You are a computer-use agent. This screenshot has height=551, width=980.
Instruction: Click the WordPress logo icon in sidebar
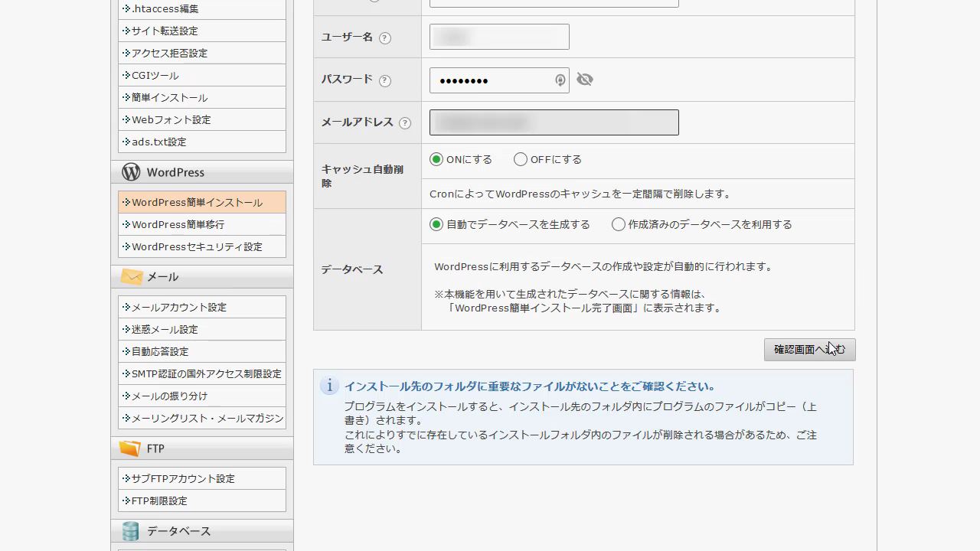131,172
